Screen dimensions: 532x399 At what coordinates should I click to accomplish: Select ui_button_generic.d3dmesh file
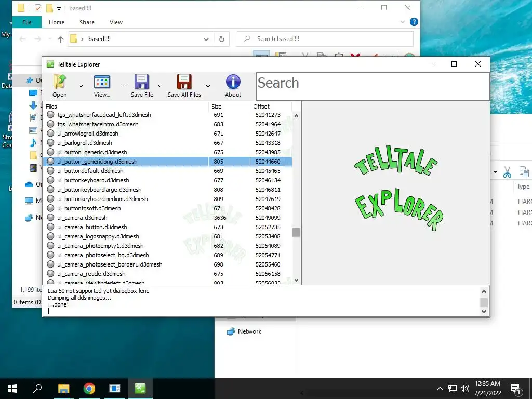point(167,152)
